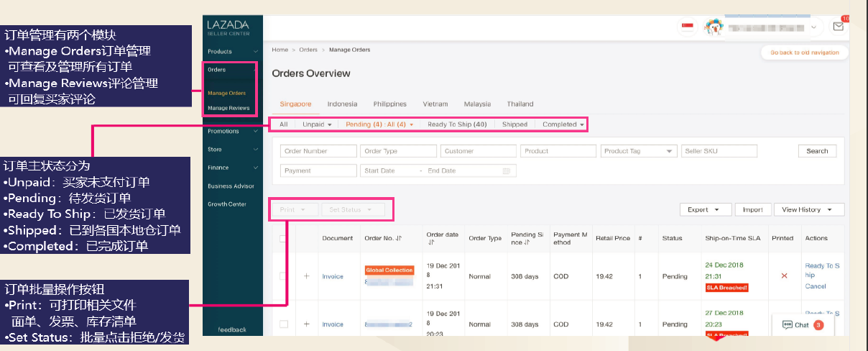
Task: Sort by Order date column arrows
Action: pyautogui.click(x=430, y=243)
